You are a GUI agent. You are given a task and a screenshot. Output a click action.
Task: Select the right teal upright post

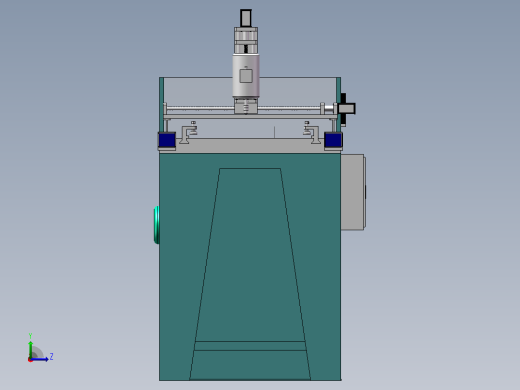pos(339,105)
